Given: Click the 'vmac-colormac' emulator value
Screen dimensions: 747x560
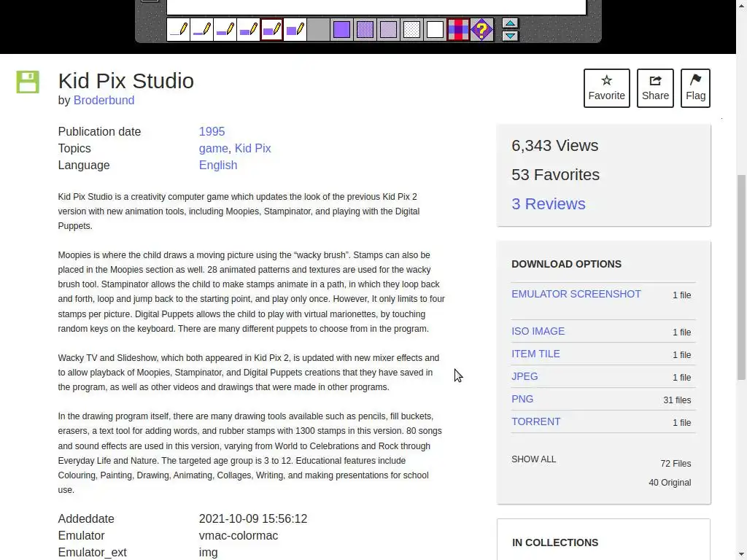Looking at the screenshot, I should pyautogui.click(x=239, y=535).
